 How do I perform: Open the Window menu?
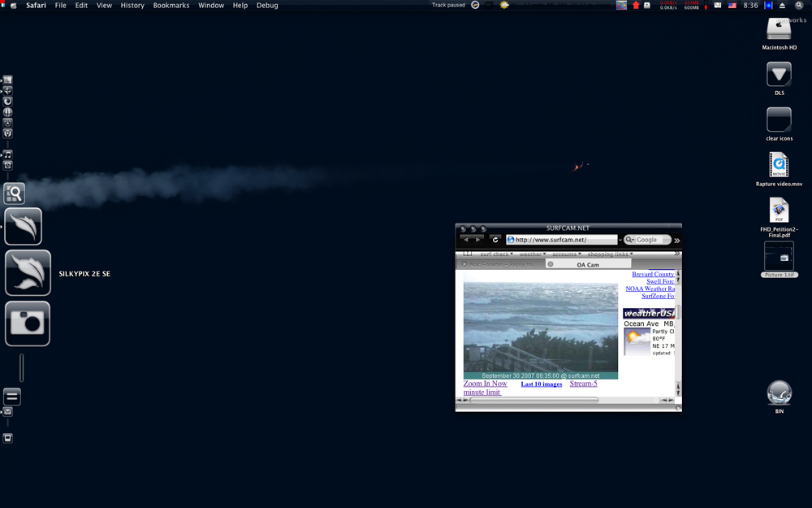click(211, 5)
